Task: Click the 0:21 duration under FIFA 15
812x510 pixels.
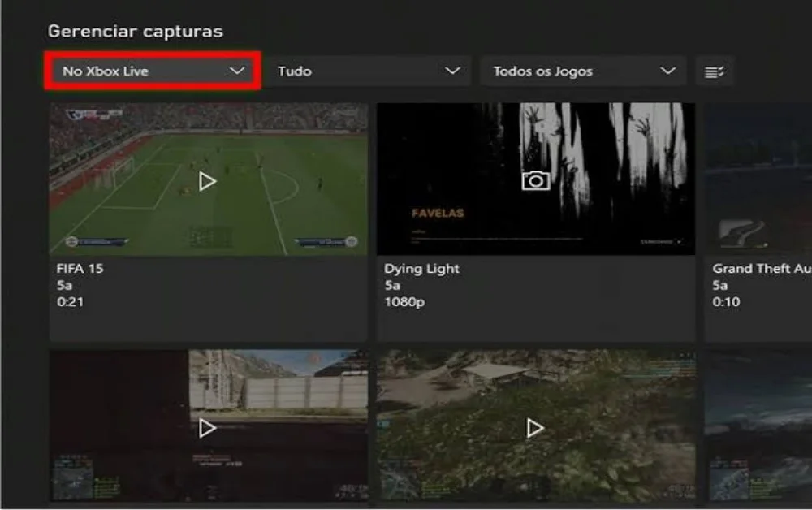Action: coord(70,302)
